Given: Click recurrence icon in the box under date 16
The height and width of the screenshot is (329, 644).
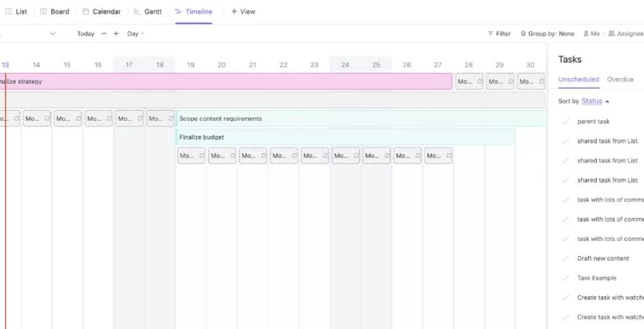Looking at the screenshot, I should tap(109, 118).
